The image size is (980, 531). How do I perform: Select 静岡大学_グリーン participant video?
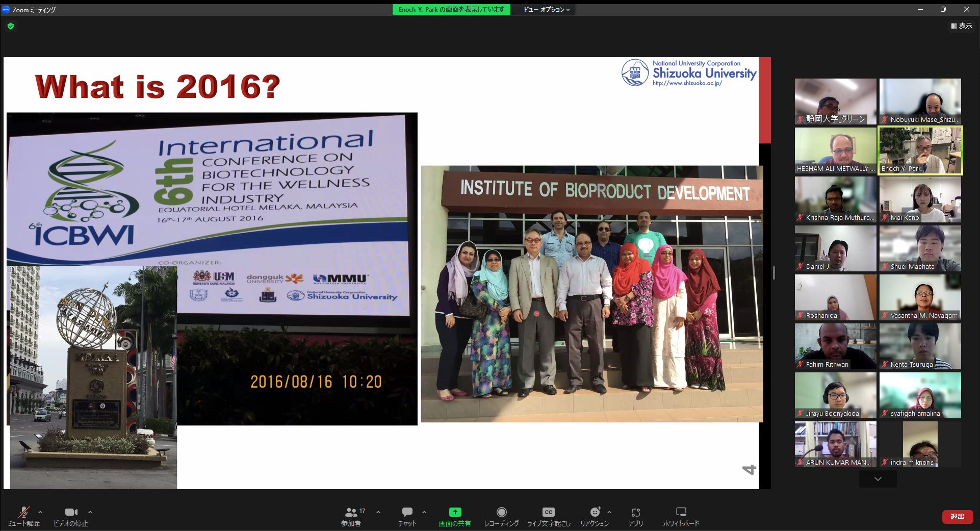[x=835, y=101]
